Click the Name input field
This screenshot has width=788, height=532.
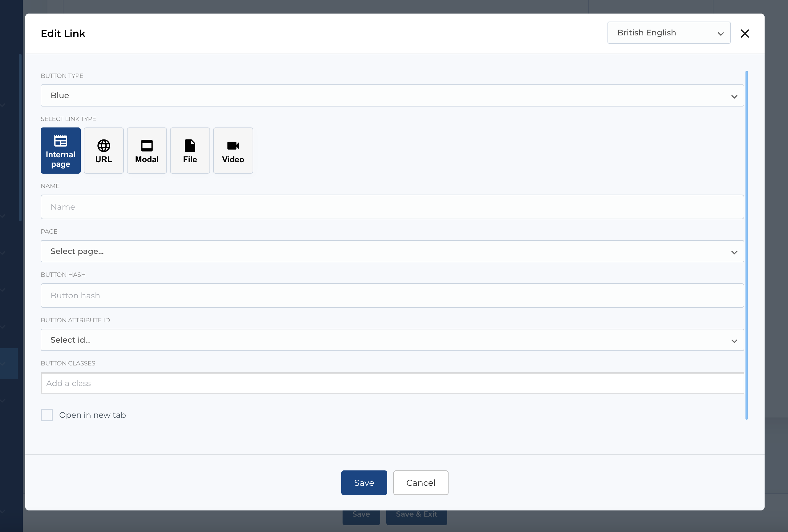point(392,207)
